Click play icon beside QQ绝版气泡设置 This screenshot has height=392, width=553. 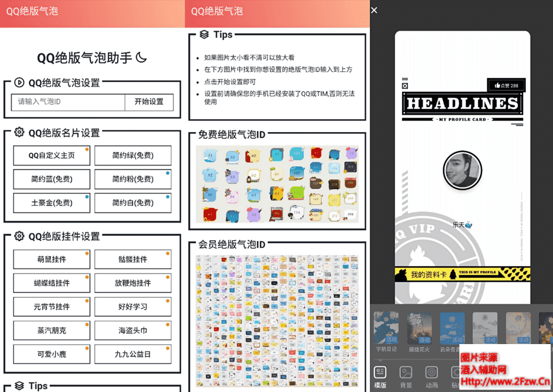19,83
